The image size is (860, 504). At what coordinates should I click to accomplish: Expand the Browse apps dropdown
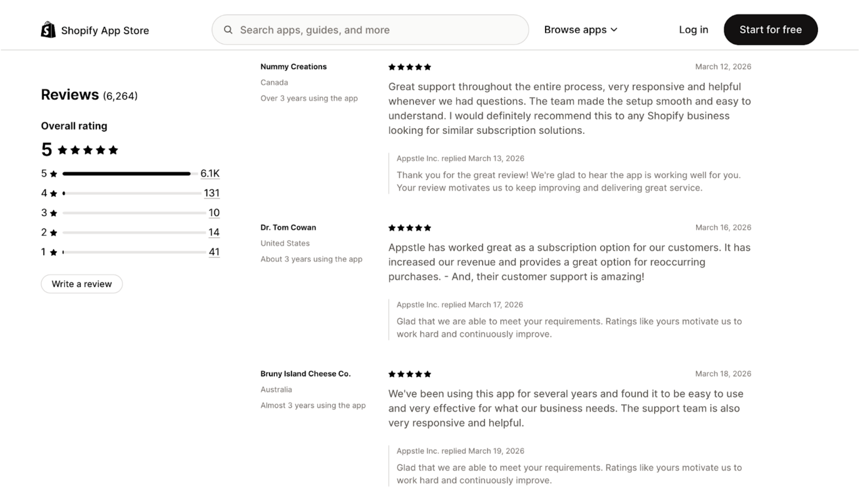click(580, 30)
